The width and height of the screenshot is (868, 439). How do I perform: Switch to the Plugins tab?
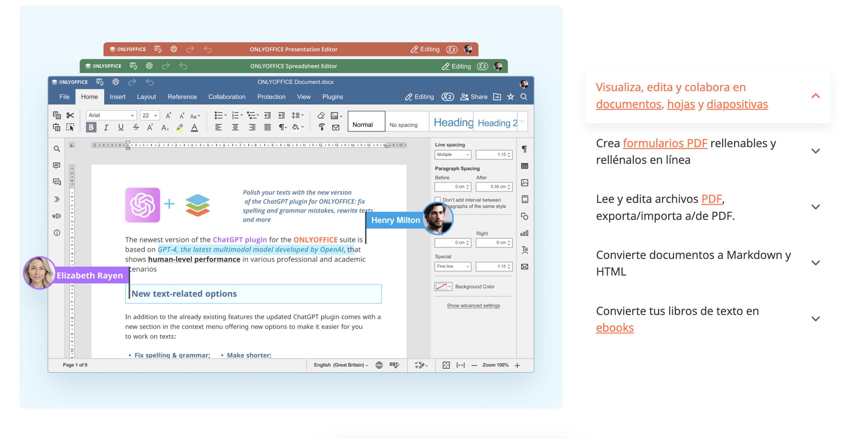[333, 97]
